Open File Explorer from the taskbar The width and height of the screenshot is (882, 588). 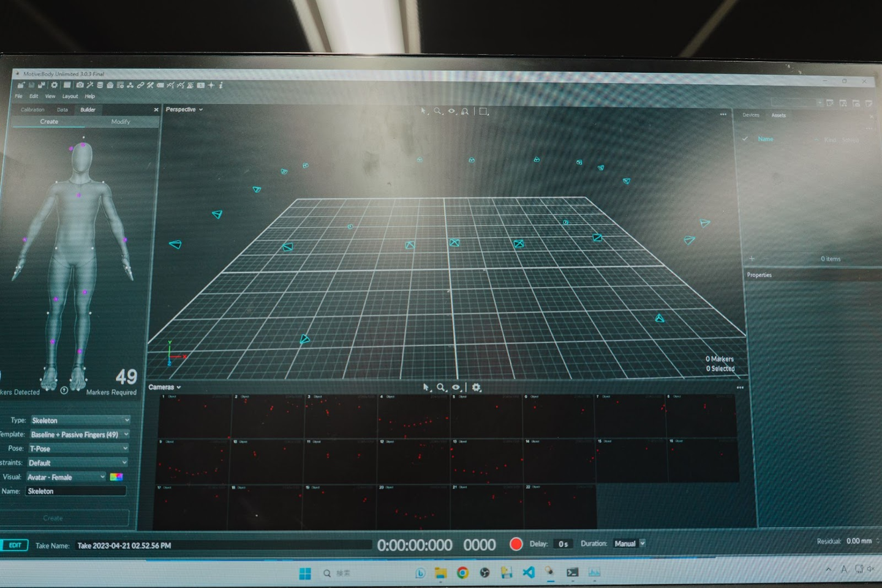(441, 573)
